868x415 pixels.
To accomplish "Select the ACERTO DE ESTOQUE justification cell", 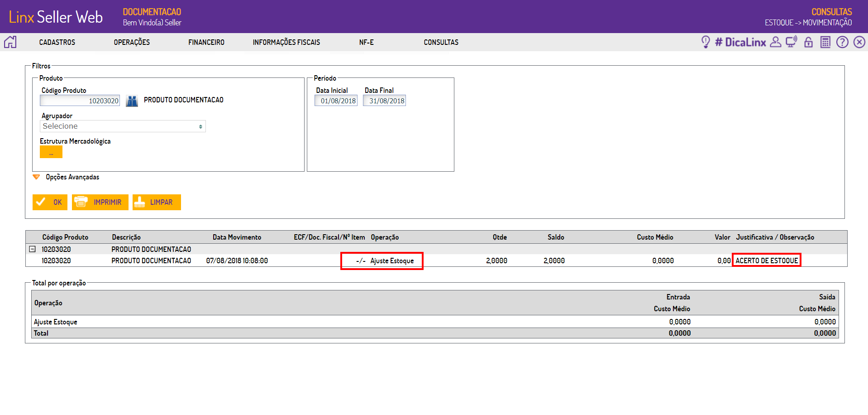I will [x=767, y=261].
